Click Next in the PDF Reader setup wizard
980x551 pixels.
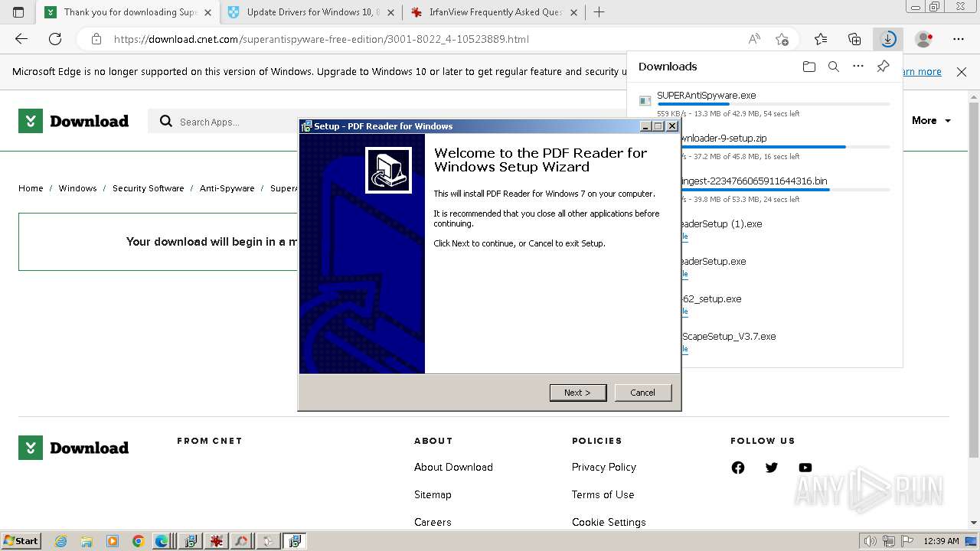[578, 393]
